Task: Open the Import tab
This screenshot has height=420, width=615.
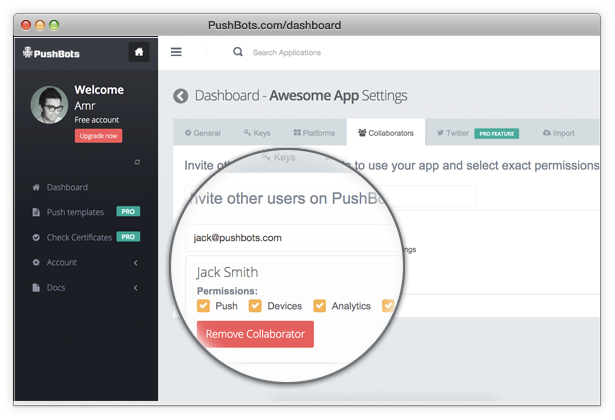Action: pos(559,133)
